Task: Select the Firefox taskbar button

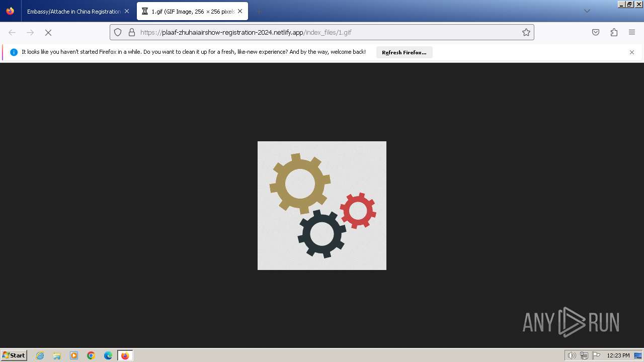Action: pyautogui.click(x=125, y=355)
